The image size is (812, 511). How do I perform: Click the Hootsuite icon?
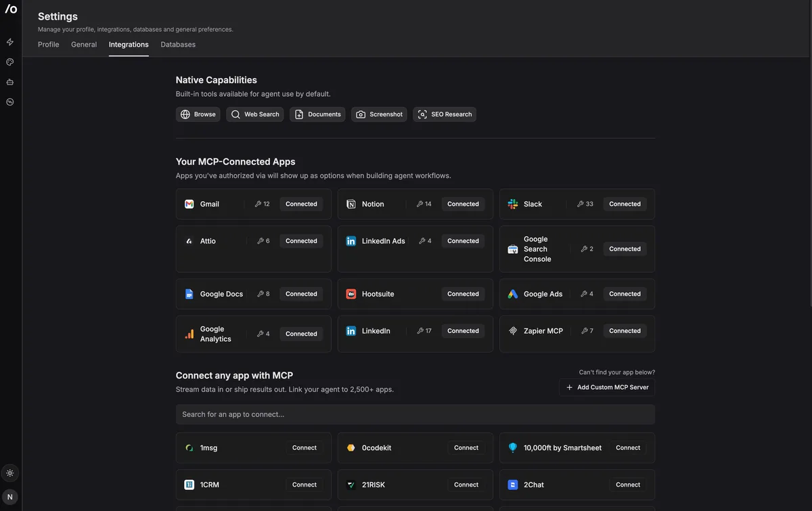351,294
